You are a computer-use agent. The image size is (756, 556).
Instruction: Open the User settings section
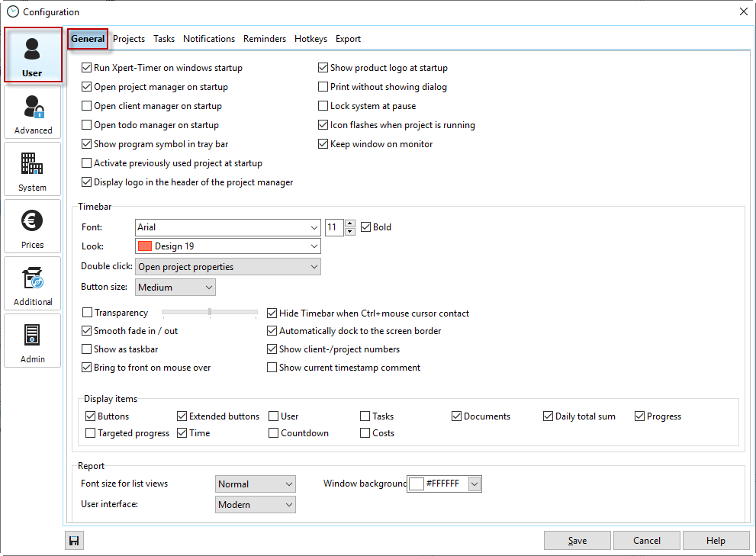coord(32,55)
